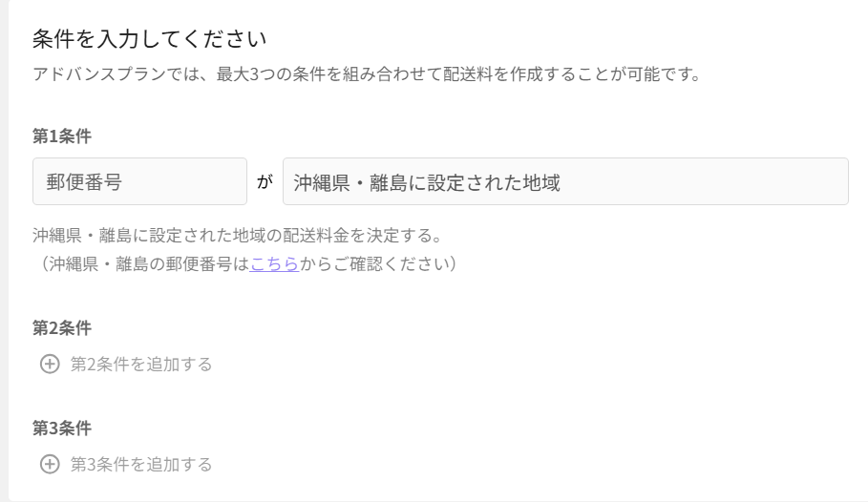Click the 配送料金を決定する explanation line
Viewport: 868px width, 502px height.
coord(237,235)
